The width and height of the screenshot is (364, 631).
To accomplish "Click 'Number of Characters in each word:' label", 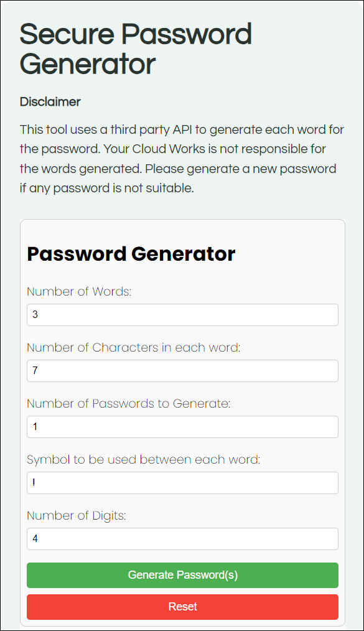I will (134, 347).
